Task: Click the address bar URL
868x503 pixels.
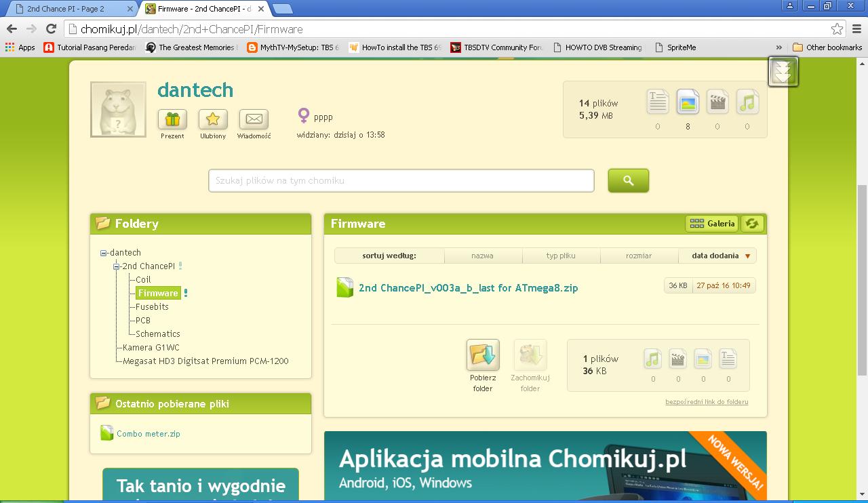Action: coord(192,29)
